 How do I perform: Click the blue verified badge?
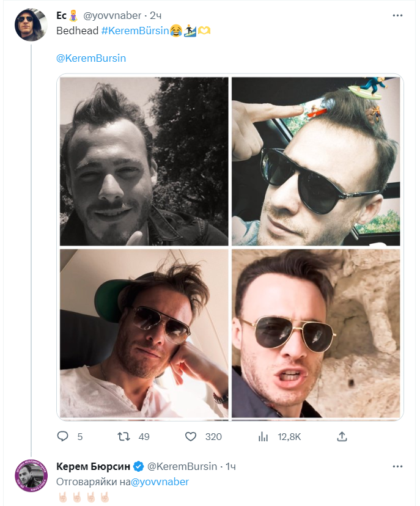coord(139,466)
